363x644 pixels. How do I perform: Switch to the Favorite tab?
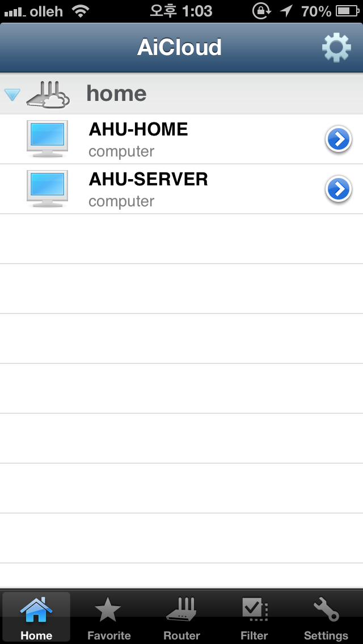[109, 618]
